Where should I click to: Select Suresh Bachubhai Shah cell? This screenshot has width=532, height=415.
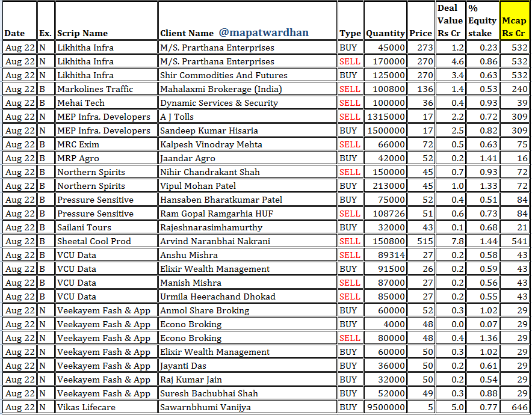click(x=247, y=393)
